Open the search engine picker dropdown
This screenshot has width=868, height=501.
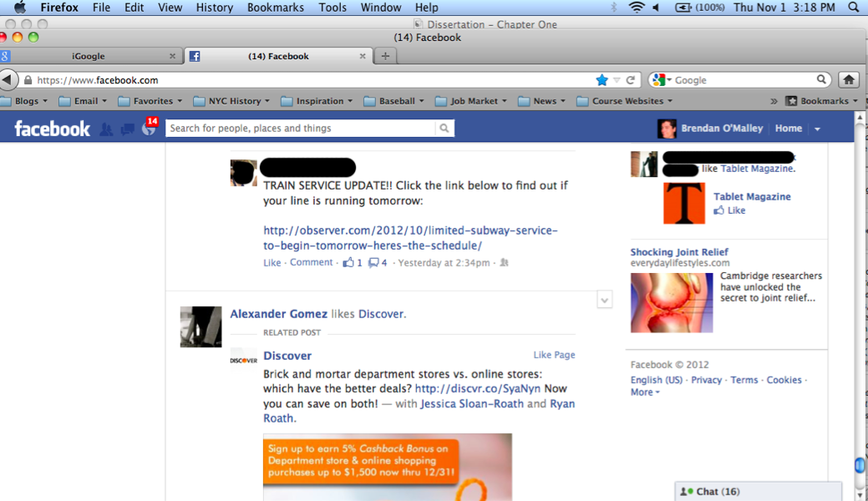[662, 80]
